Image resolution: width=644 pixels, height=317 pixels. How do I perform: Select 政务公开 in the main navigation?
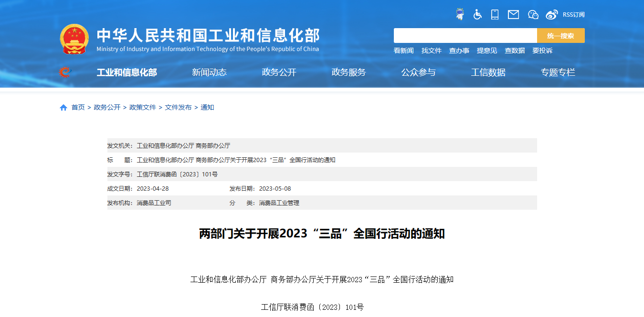point(279,72)
